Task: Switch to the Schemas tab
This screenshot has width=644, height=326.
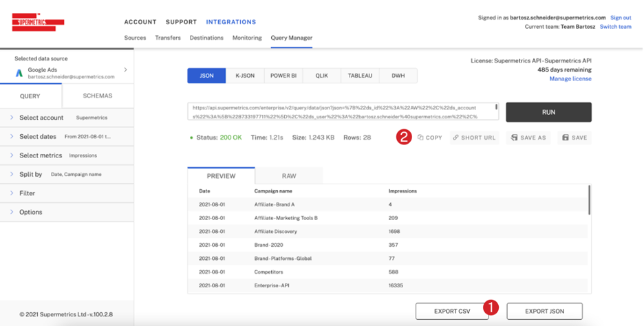Action: click(97, 96)
